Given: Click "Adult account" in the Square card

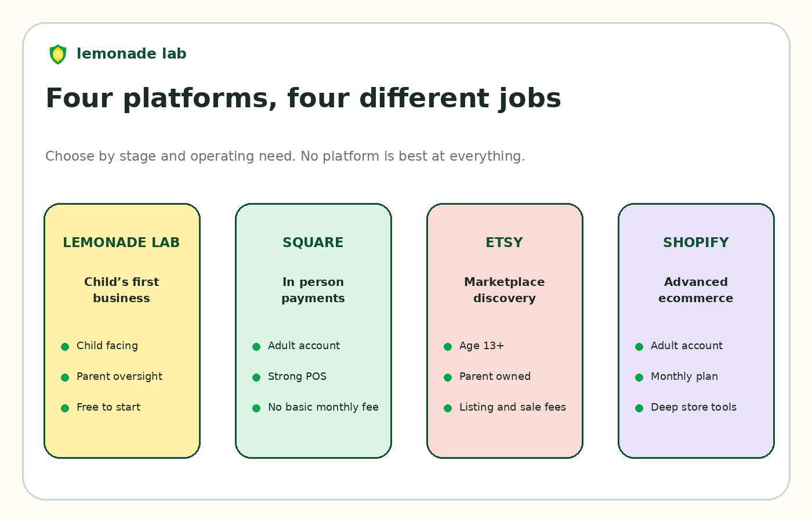Looking at the screenshot, I should click(x=304, y=346).
